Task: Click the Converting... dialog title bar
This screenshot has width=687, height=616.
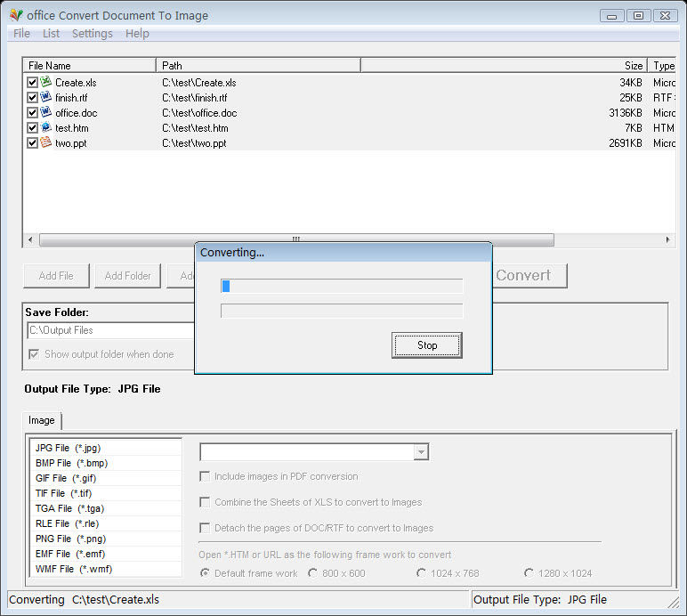Action: pyautogui.click(x=343, y=252)
